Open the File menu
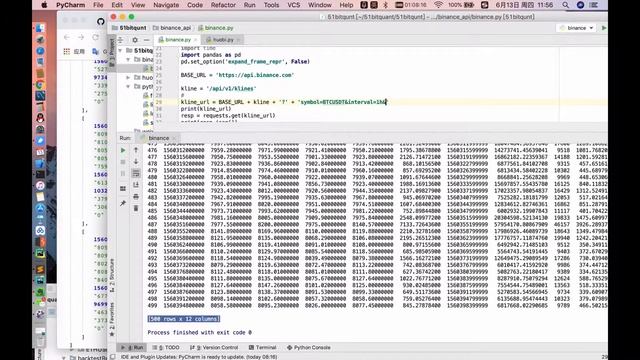The width and height of the screenshot is (640, 360). (x=98, y=5)
